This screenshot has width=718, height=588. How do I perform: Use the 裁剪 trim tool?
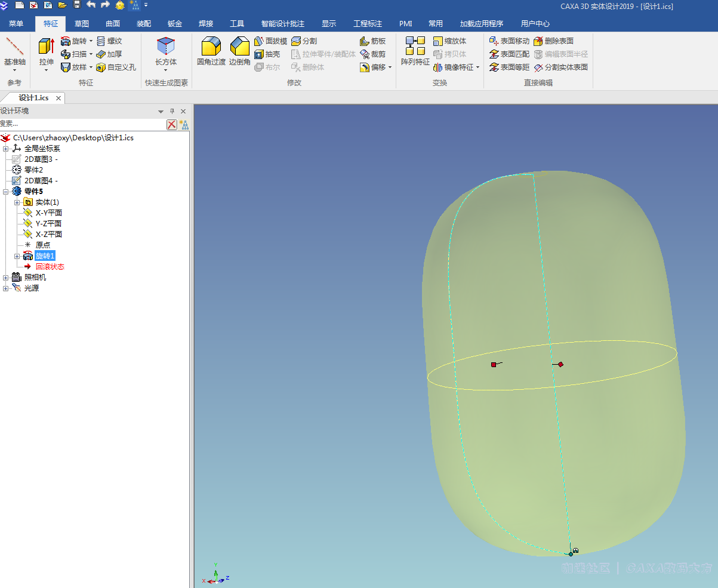point(373,54)
